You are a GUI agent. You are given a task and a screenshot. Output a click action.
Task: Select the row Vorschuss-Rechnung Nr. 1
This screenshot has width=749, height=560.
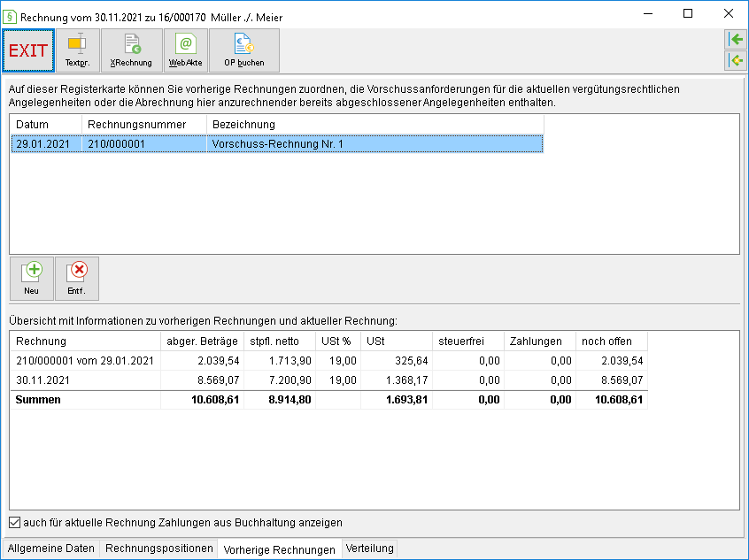[277, 143]
